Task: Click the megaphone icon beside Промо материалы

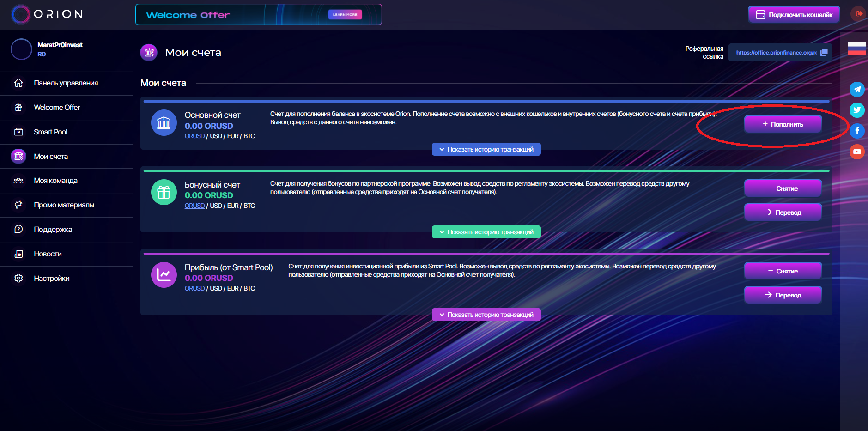Action: (18, 205)
